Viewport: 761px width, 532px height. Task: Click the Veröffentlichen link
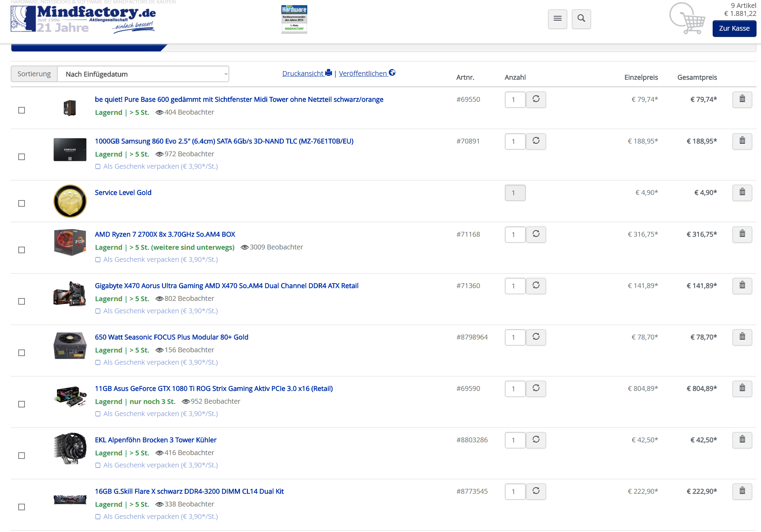[367, 73]
